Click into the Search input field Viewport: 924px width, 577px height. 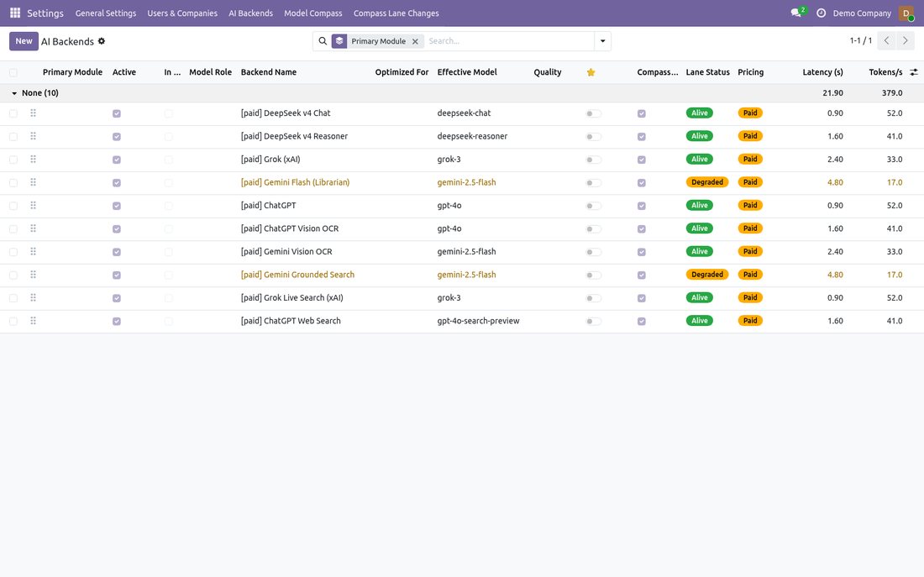pyautogui.click(x=510, y=41)
